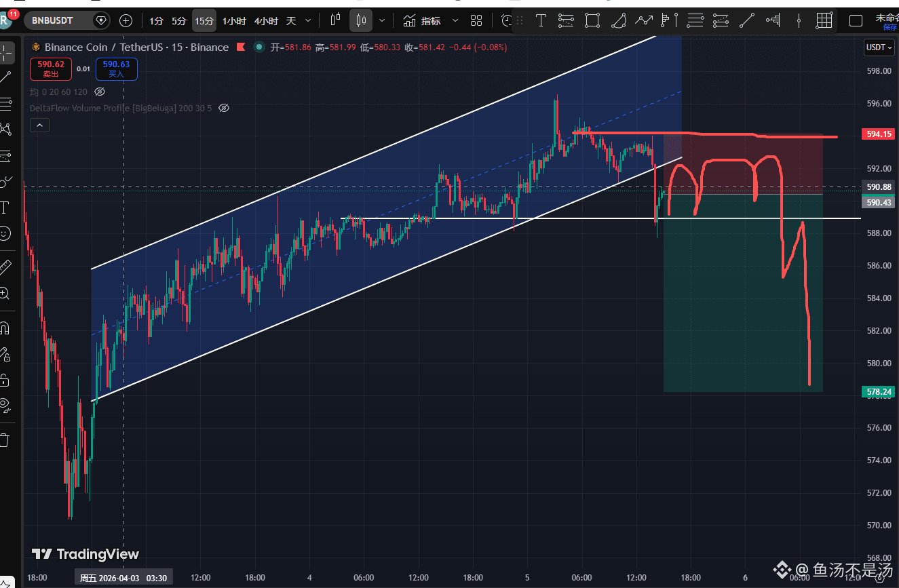This screenshot has height=588, width=899.
Task: Open the user avatar with 11 notifications
Action: click(6, 18)
